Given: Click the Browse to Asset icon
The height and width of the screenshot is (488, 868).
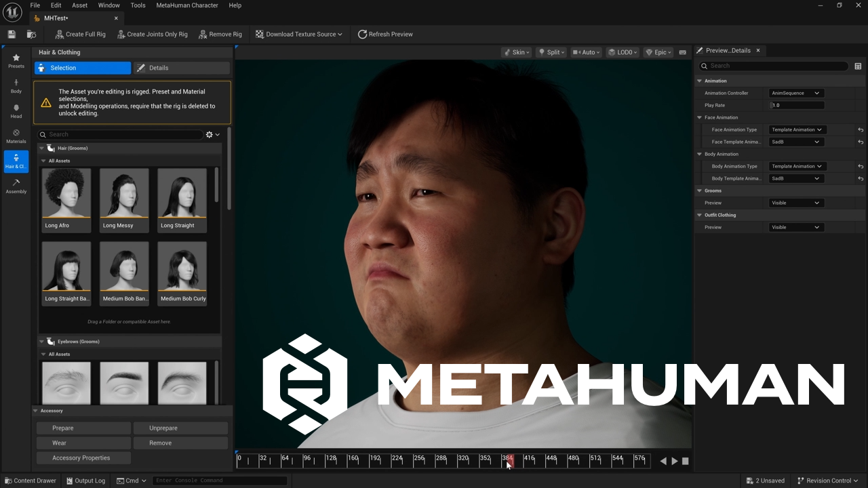Looking at the screenshot, I should [31, 34].
